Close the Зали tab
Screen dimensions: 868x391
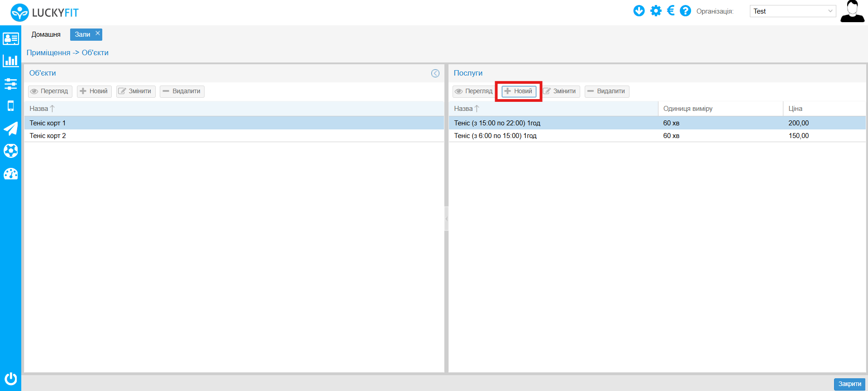(97, 33)
